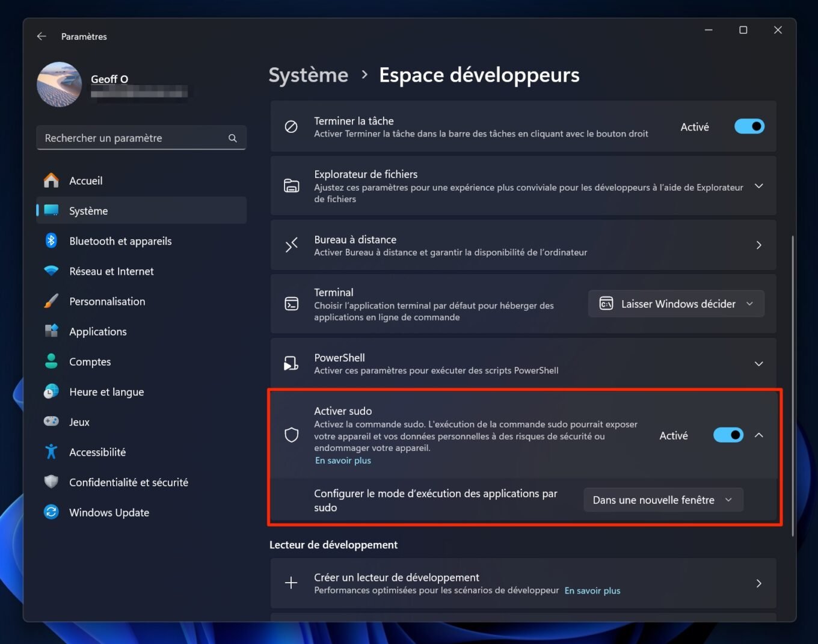Click the back arrow next to Paramètres
This screenshot has width=818, height=644.
tap(42, 36)
